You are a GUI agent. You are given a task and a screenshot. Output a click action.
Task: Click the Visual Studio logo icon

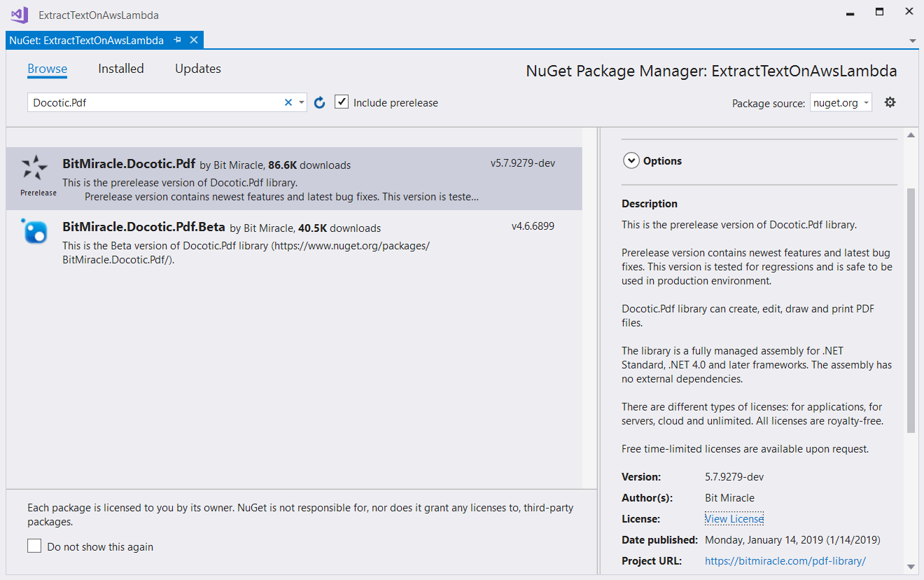20,14
